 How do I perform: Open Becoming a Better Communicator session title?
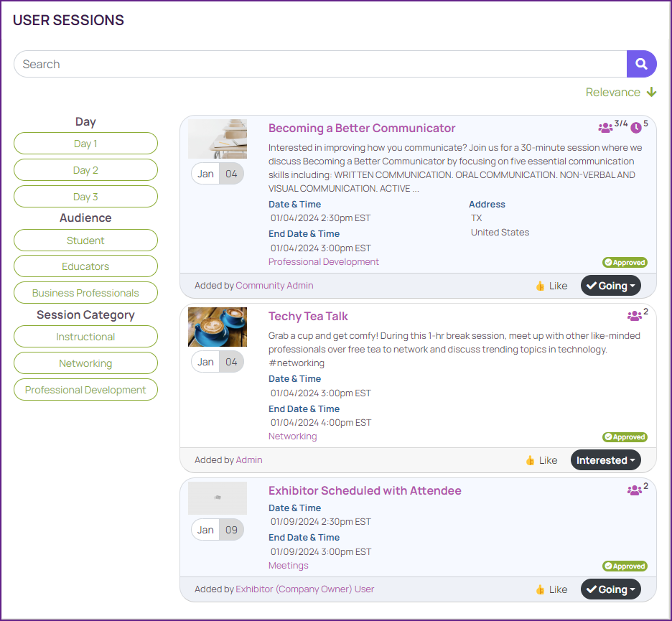(362, 128)
